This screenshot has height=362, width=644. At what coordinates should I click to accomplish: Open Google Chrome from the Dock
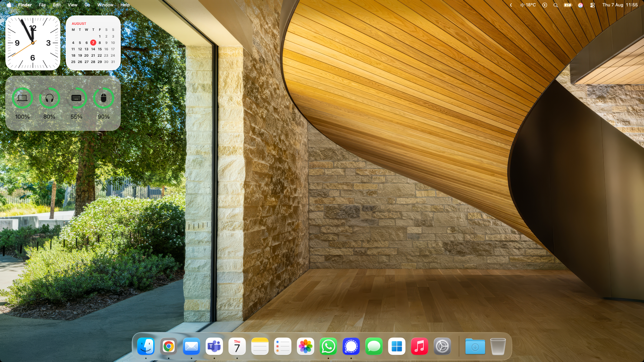(x=169, y=346)
